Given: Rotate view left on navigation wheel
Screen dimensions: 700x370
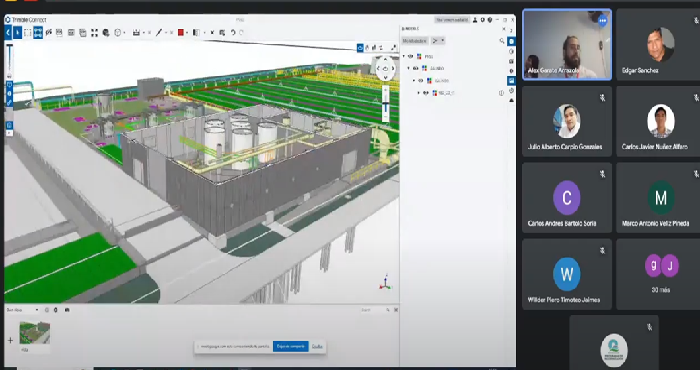Looking at the screenshot, I should coord(378,68).
